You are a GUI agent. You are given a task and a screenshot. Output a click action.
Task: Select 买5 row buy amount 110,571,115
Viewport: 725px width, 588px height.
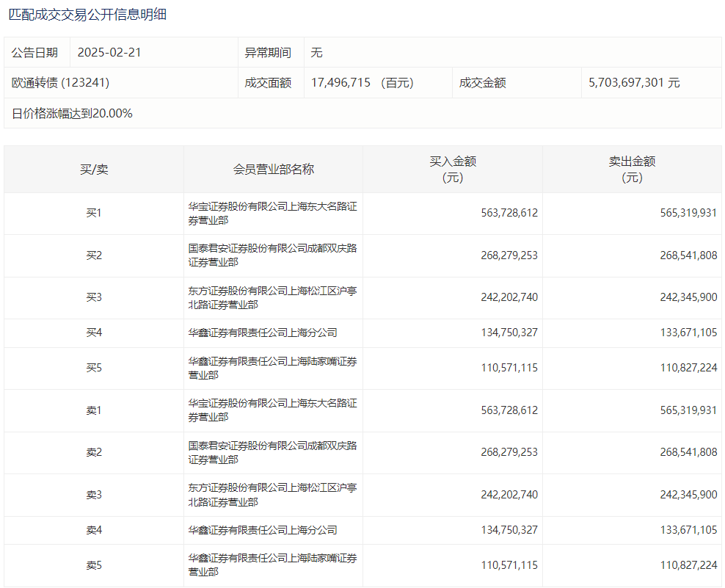509,369
